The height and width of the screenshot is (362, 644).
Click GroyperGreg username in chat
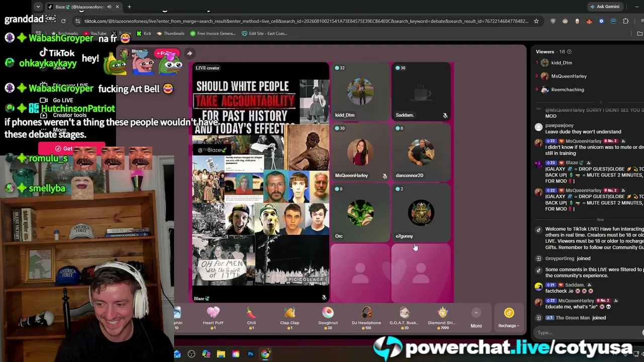tap(559, 258)
